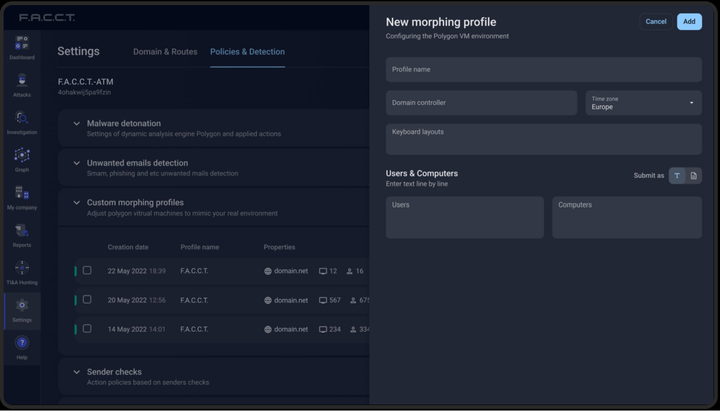This screenshot has width=720, height=411.
Task: Expand the Unwanted emails detection section
Action: click(76, 163)
